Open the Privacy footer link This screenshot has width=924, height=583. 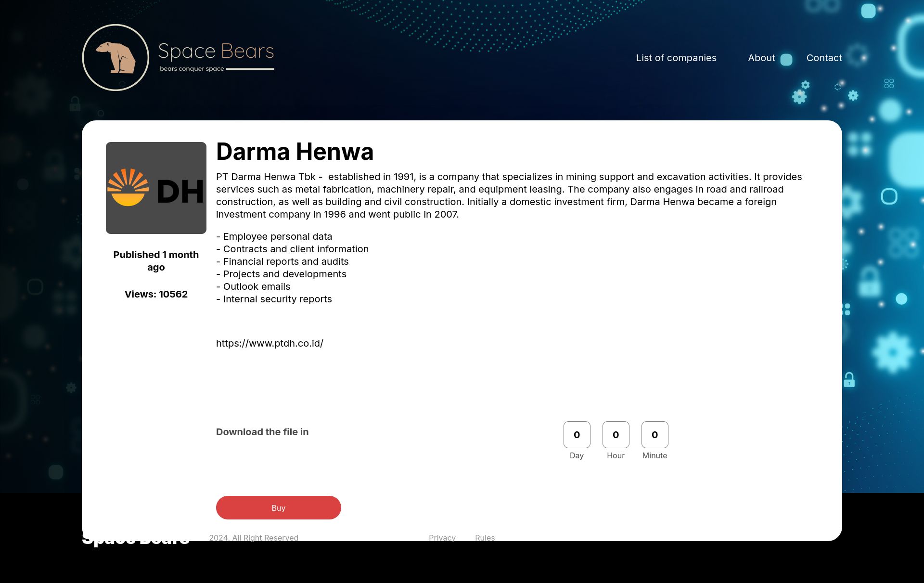pyautogui.click(x=442, y=537)
